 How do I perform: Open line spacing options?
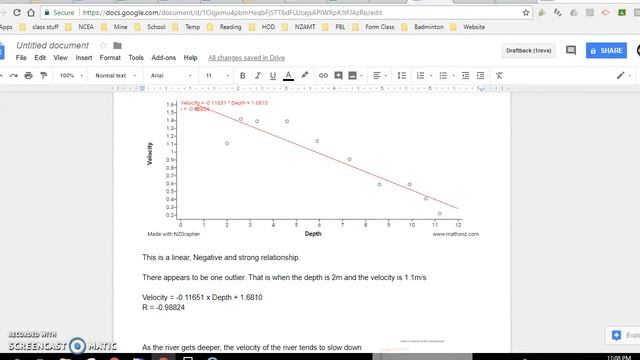coord(402,76)
